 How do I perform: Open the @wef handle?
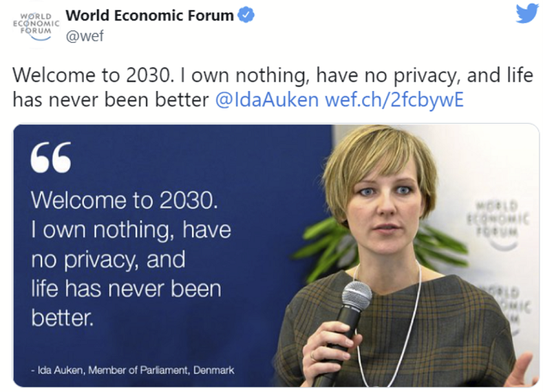click(x=85, y=36)
